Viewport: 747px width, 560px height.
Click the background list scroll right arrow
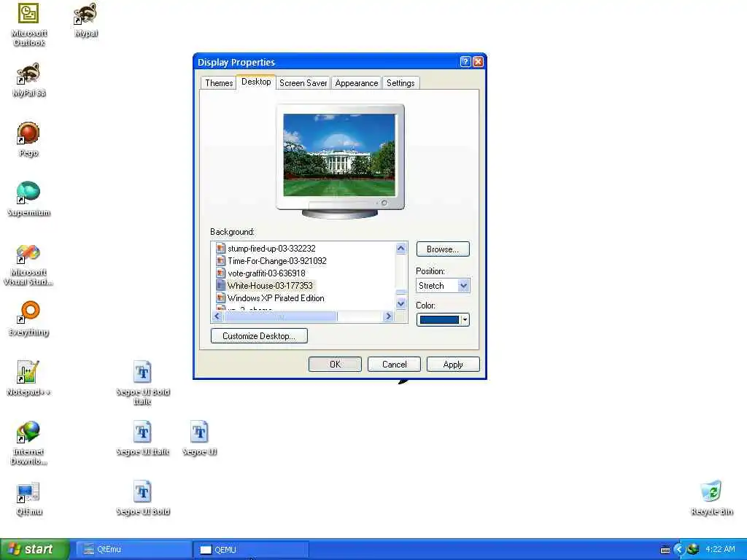pos(388,316)
